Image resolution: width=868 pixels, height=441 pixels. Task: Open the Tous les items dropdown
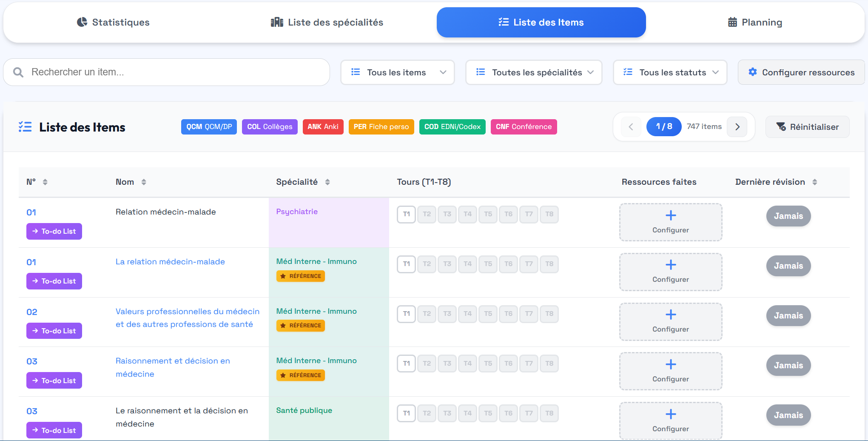398,72
